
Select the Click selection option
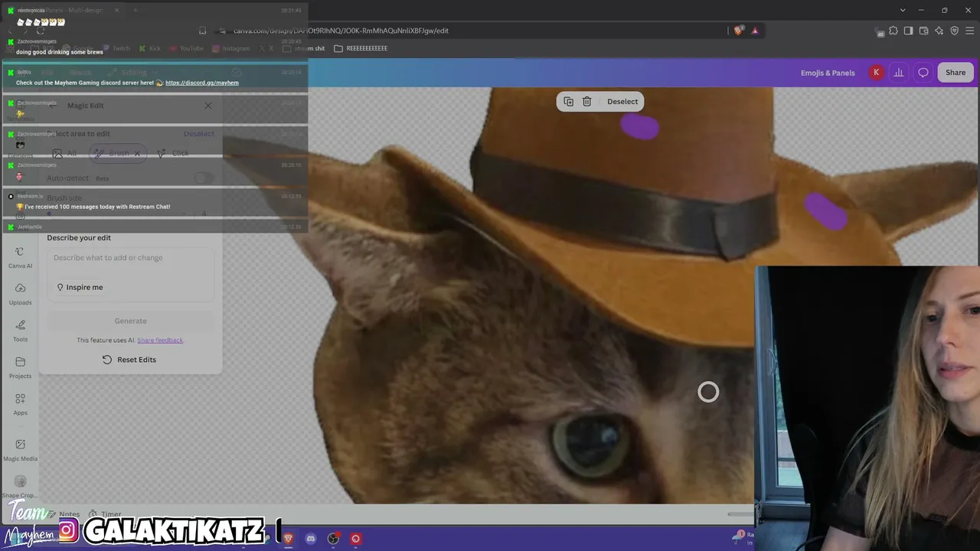pyautogui.click(x=173, y=154)
